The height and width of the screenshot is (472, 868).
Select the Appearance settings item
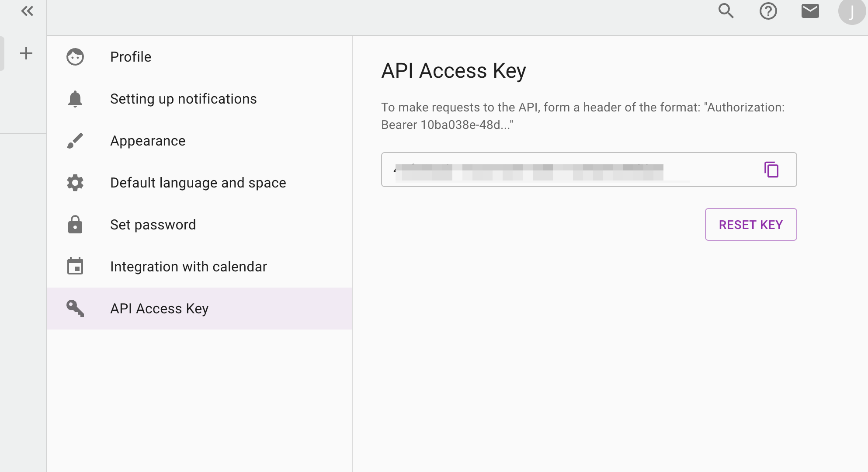pyautogui.click(x=148, y=141)
